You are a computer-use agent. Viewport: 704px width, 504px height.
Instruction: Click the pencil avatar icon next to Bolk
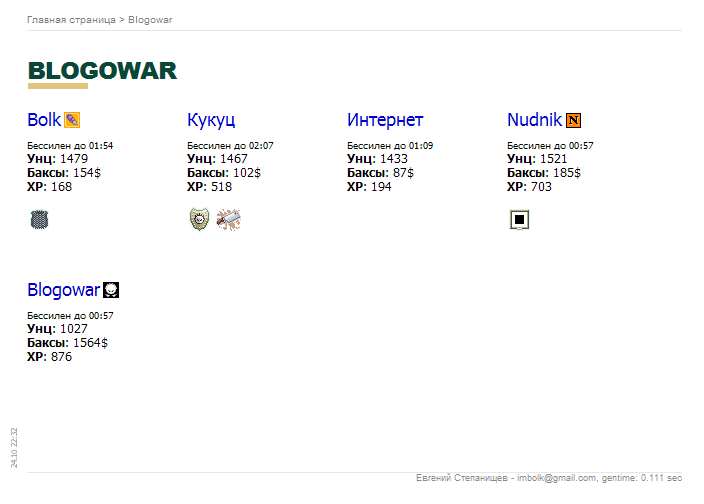pyautogui.click(x=72, y=120)
